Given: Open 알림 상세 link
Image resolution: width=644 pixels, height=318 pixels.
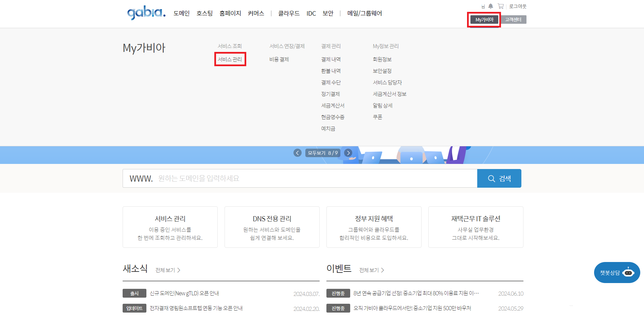Looking at the screenshot, I should [383, 106].
